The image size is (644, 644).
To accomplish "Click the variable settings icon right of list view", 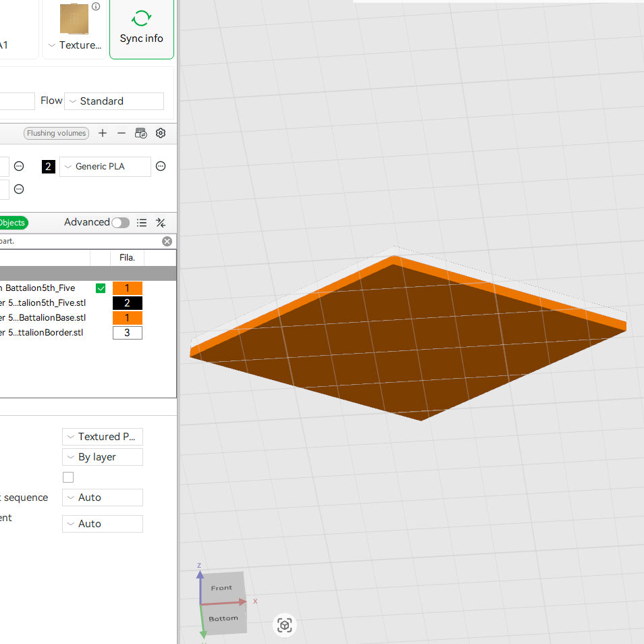I will [161, 222].
